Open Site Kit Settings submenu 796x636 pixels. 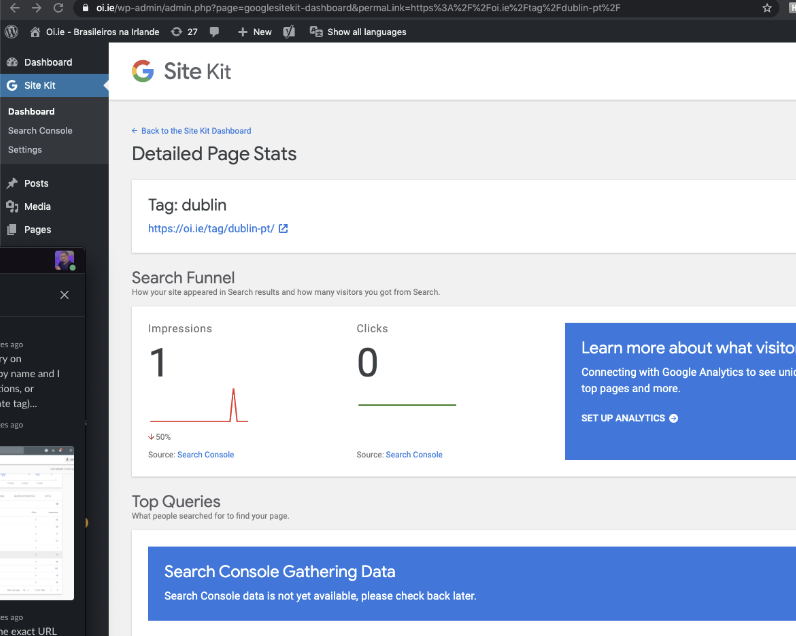pyautogui.click(x=25, y=150)
